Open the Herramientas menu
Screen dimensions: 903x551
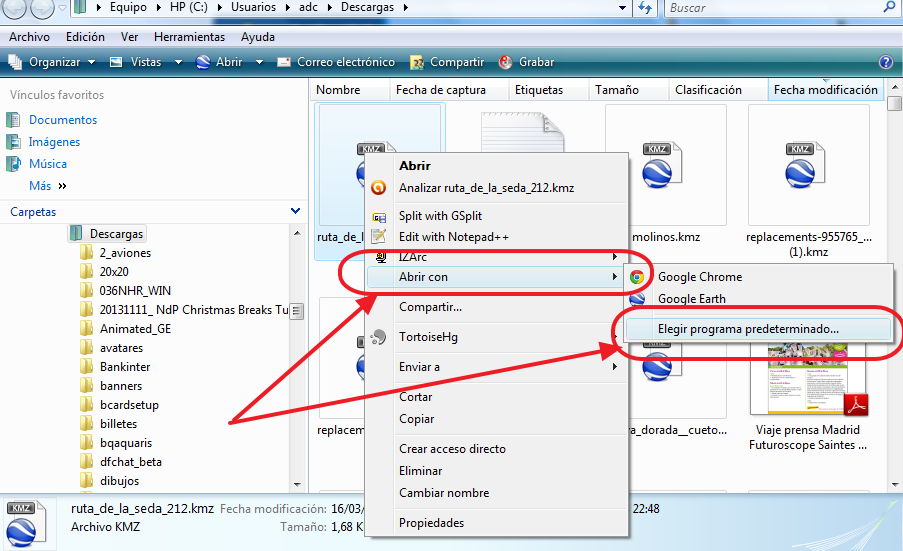(x=189, y=37)
